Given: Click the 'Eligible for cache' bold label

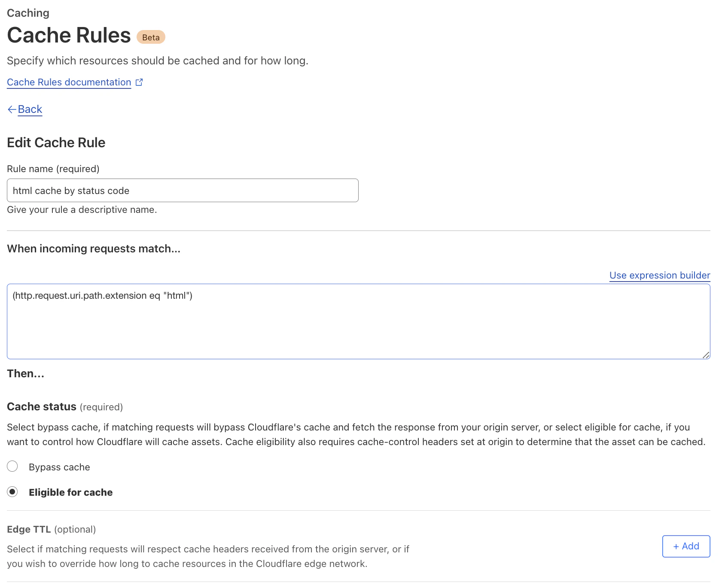Looking at the screenshot, I should click(71, 492).
